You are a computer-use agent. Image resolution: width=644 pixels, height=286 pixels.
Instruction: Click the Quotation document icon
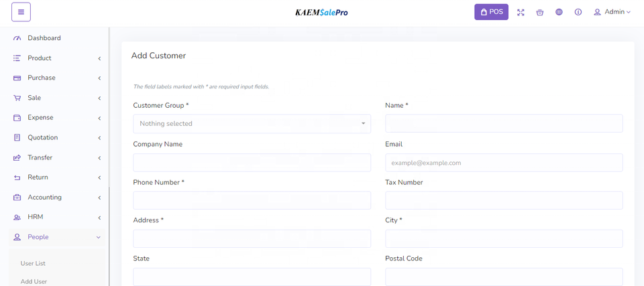(17, 138)
